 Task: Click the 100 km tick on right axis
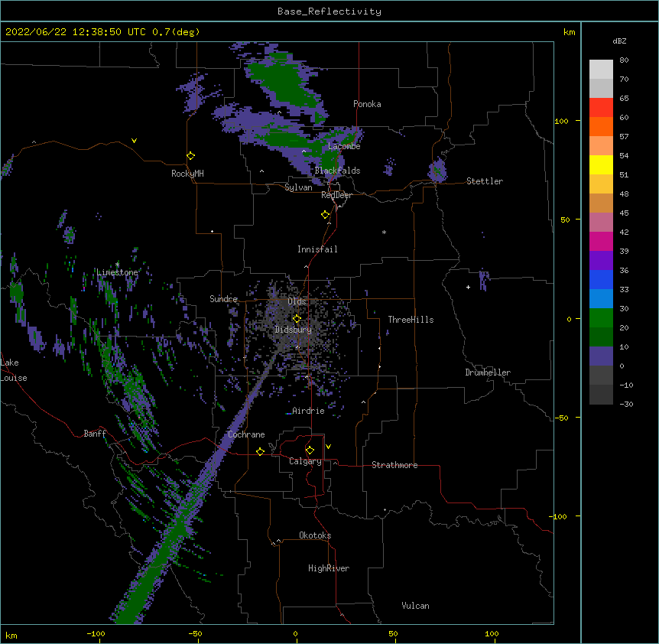(x=578, y=121)
